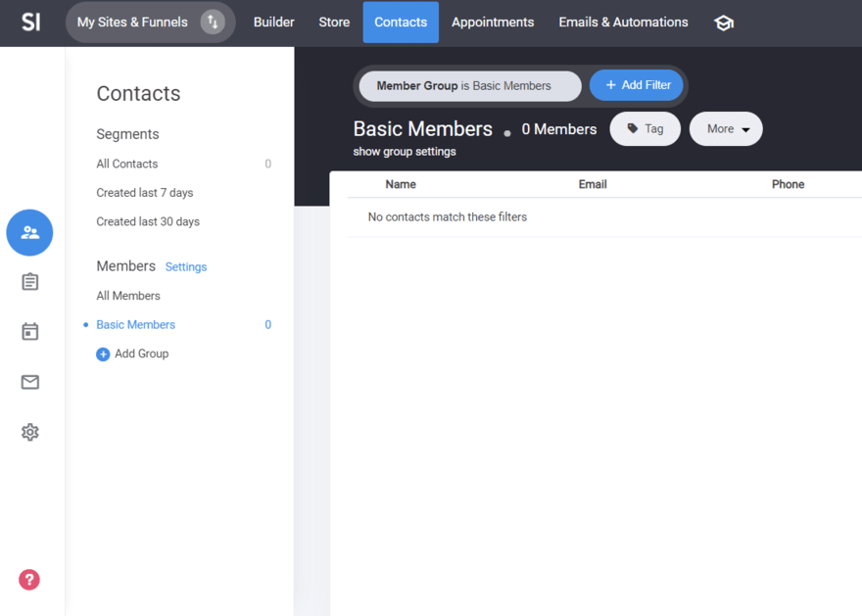Click the 0 Members count text
This screenshot has height=616, width=862.
[x=559, y=129]
